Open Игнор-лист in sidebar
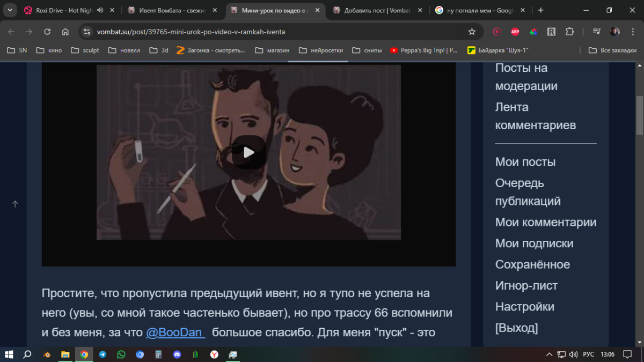This screenshot has height=362, width=644. coord(526,286)
